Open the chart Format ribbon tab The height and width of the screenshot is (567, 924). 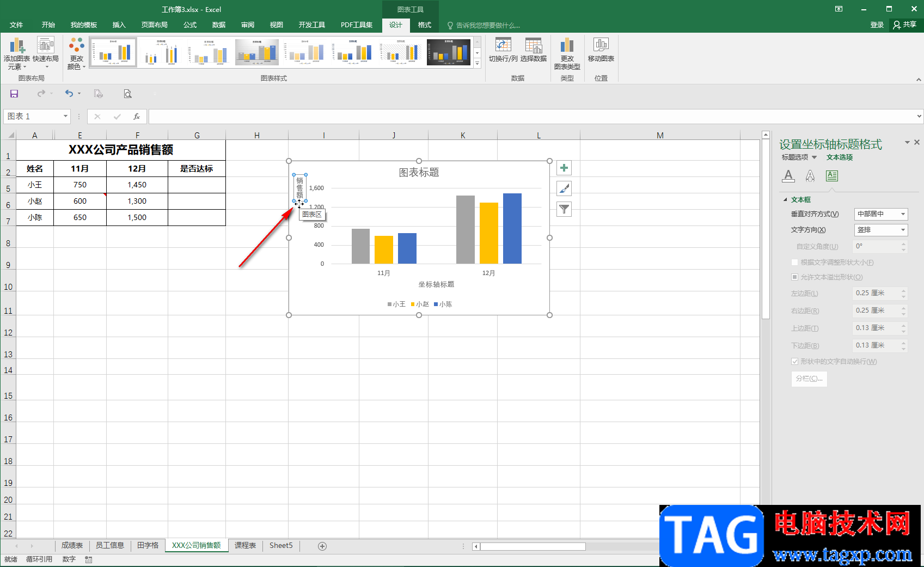click(424, 25)
